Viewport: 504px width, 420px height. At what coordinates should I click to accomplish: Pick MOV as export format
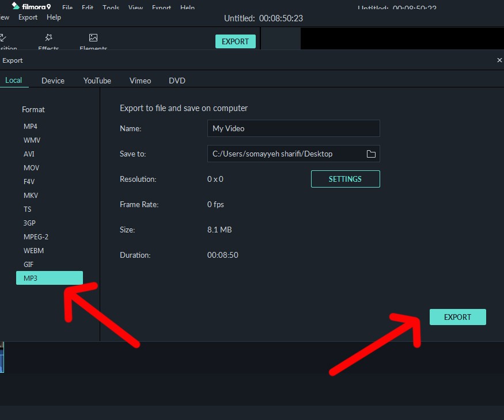pyautogui.click(x=31, y=168)
